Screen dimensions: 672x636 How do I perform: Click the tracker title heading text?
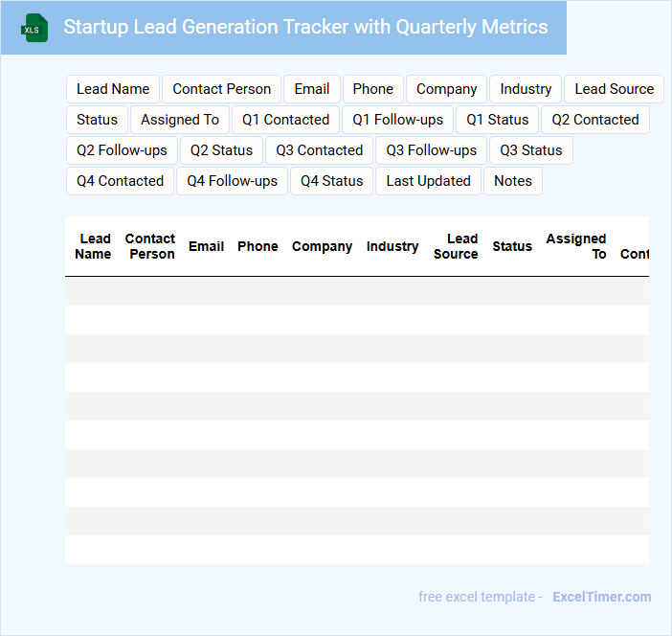click(305, 27)
